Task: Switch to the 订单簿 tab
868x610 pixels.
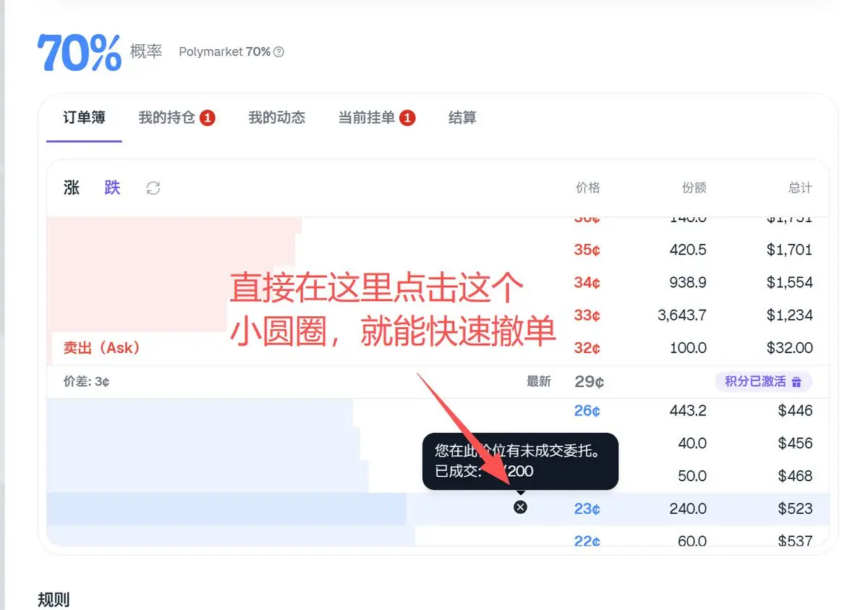Action: (84, 117)
